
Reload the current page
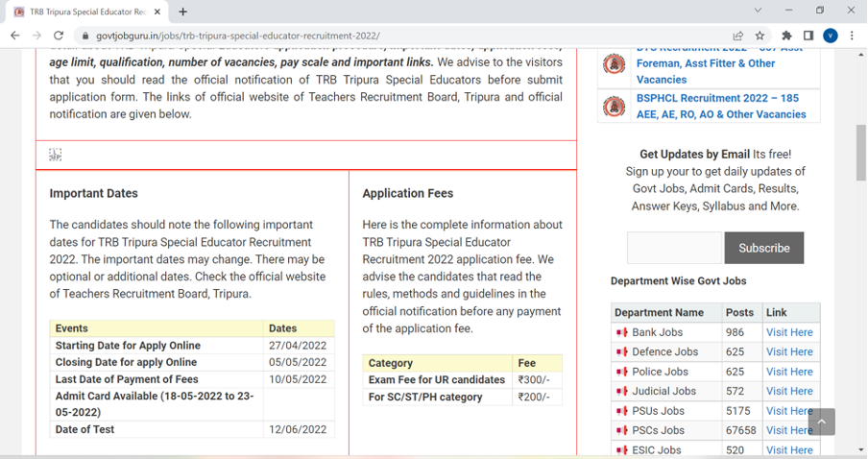(x=59, y=36)
